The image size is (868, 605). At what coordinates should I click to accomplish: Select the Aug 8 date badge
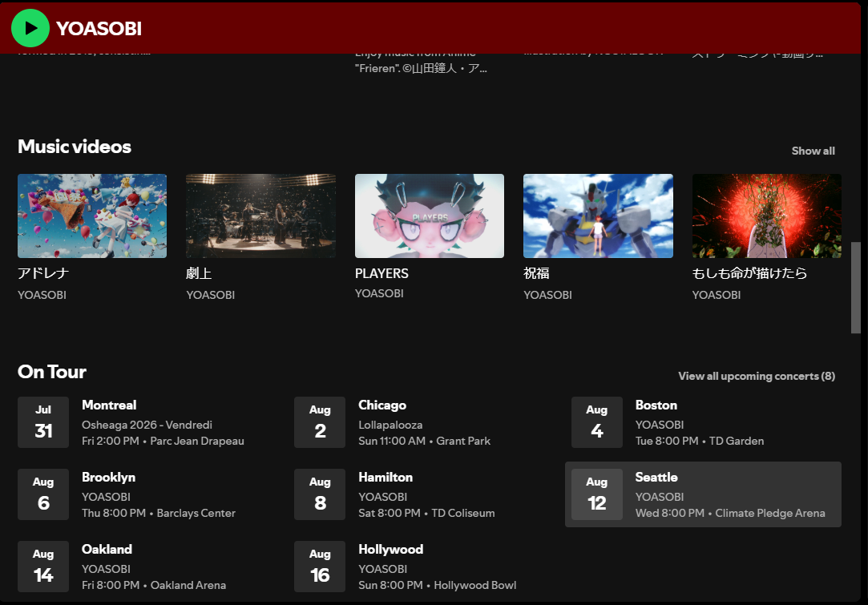coord(320,494)
